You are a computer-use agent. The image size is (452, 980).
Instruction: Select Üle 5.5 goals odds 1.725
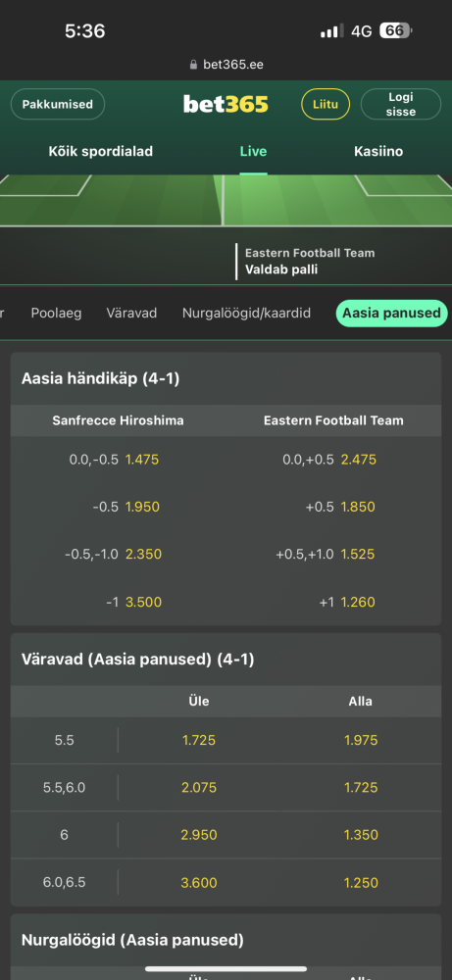point(199,741)
